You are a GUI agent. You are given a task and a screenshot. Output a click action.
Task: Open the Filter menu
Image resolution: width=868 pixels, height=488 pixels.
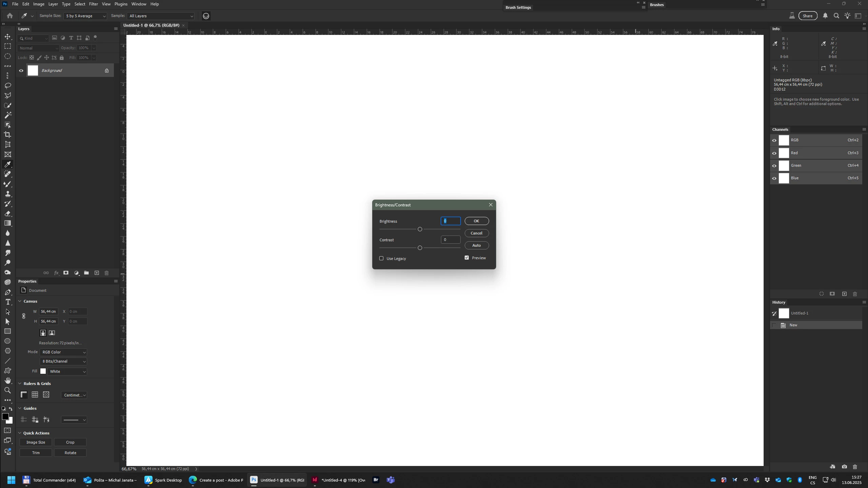93,4
